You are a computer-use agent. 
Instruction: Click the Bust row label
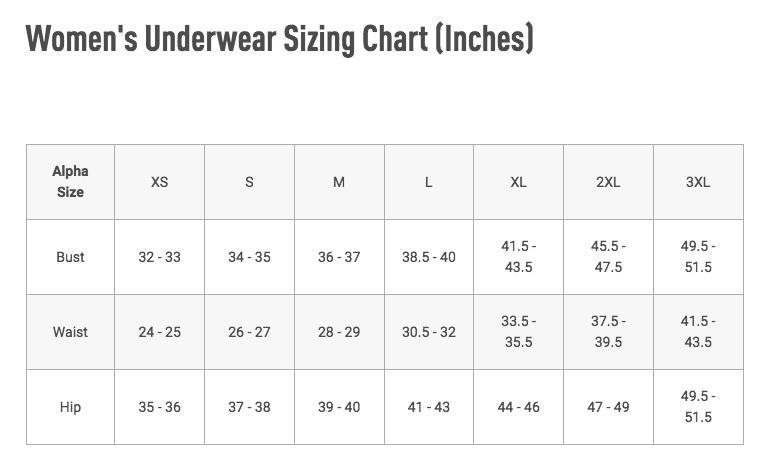pos(70,257)
